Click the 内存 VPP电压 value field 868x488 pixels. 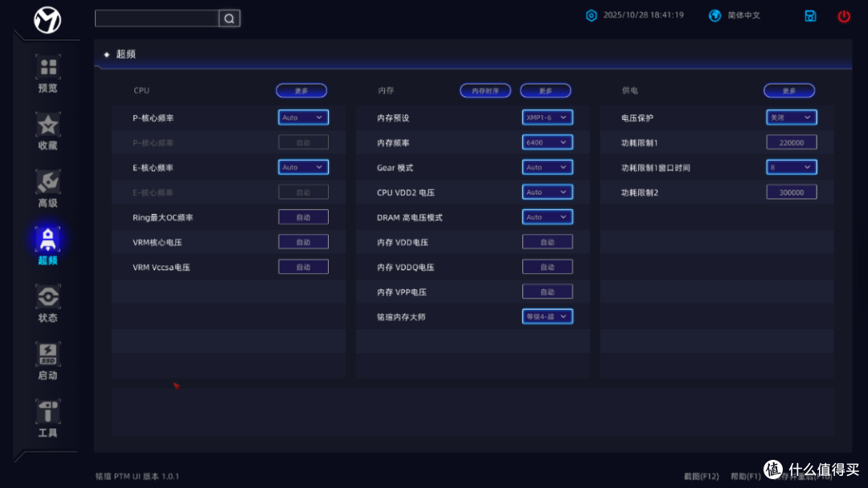coord(547,292)
